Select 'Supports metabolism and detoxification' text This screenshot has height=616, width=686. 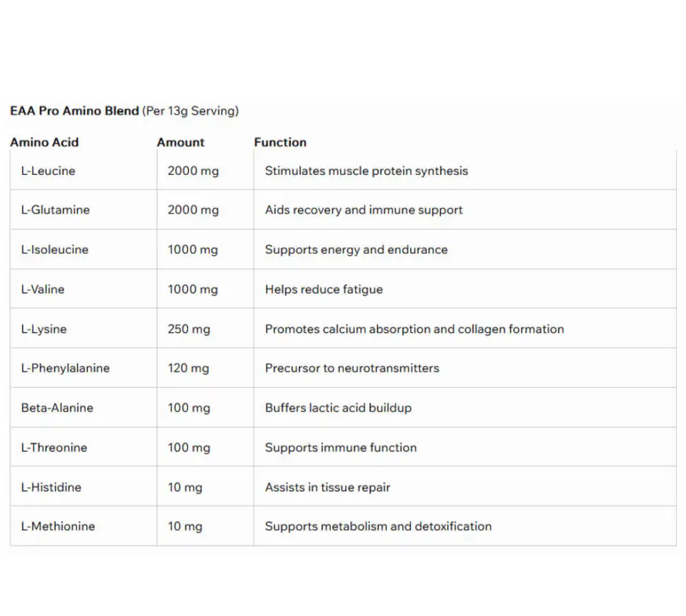point(378,527)
